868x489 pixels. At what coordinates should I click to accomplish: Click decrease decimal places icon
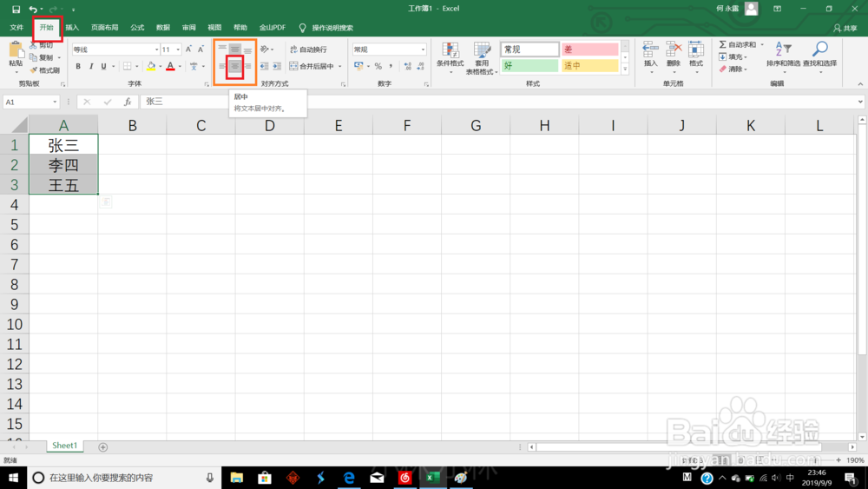pyautogui.click(x=421, y=67)
